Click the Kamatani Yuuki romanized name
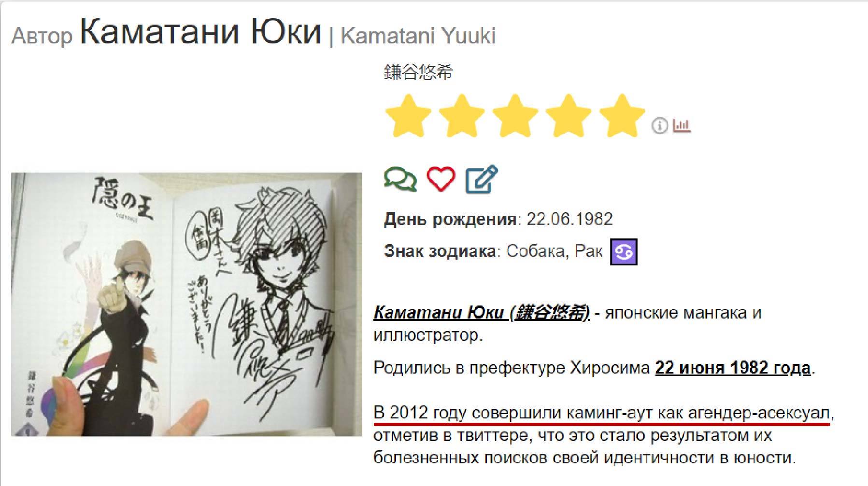The image size is (868, 486). click(418, 36)
